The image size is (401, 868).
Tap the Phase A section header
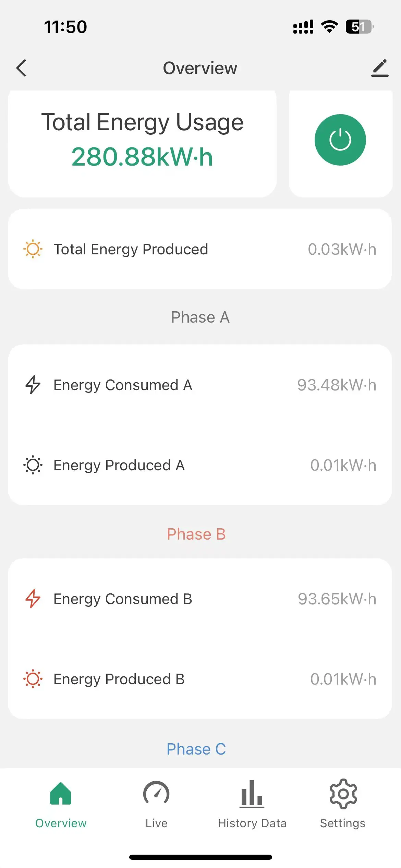200,317
